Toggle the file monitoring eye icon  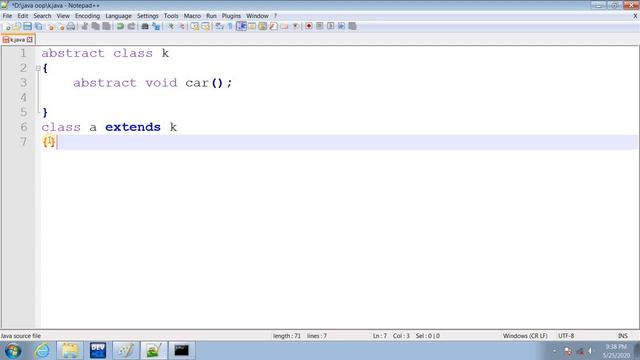point(295,27)
